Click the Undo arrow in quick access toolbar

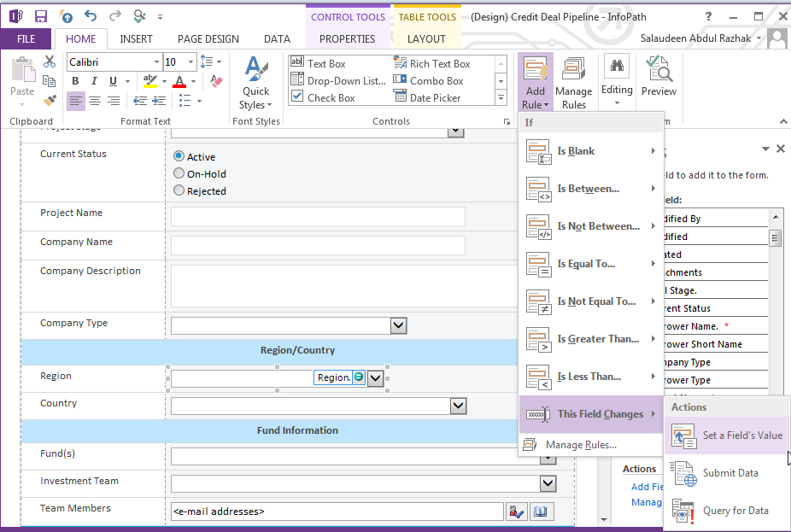(x=90, y=15)
